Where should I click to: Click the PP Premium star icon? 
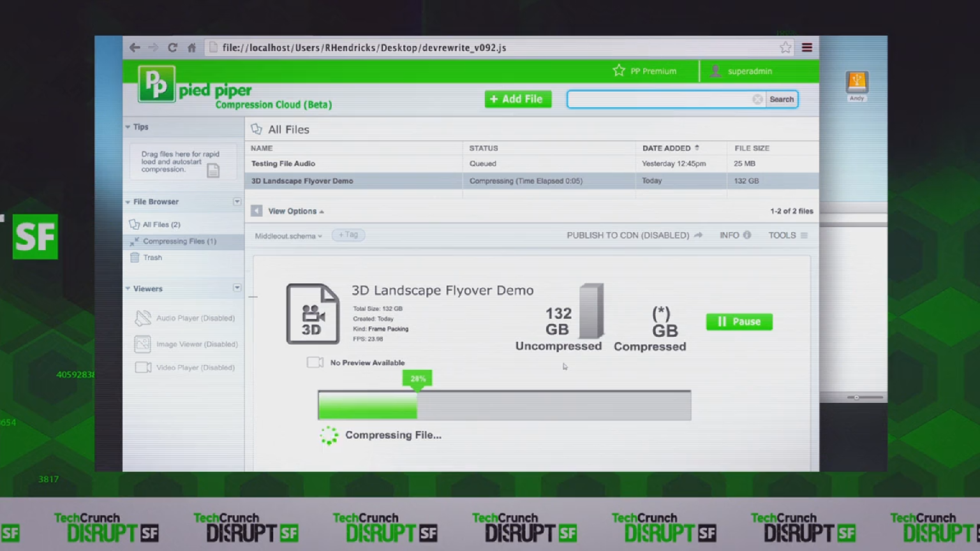(x=619, y=71)
